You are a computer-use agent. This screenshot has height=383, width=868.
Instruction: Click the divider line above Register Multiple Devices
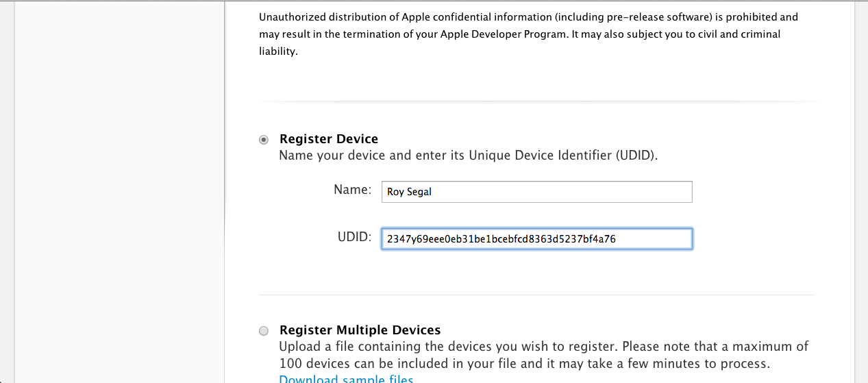click(536, 295)
